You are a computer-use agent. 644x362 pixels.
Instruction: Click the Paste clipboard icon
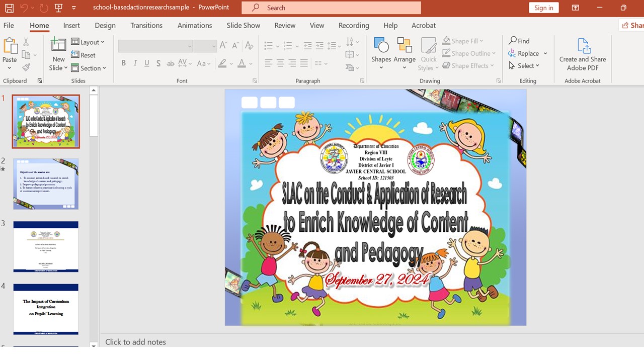(10, 46)
